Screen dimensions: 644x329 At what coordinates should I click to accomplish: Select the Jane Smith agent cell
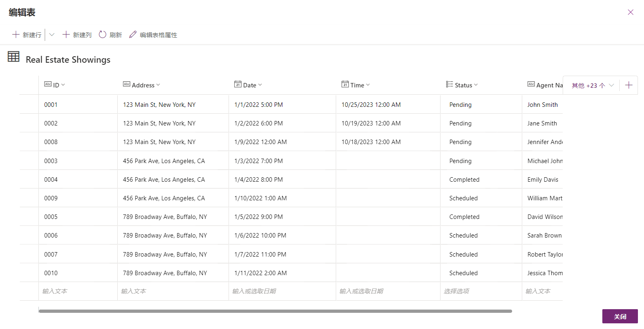542,123
